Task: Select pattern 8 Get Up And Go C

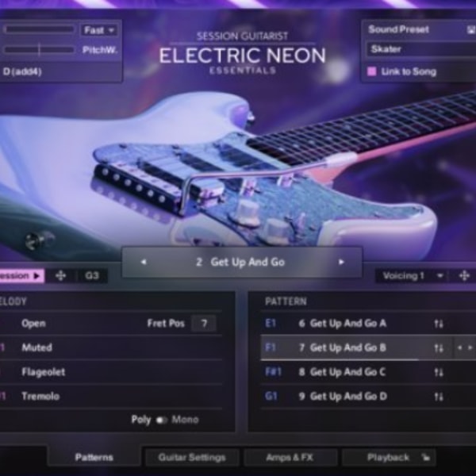Action: (342, 372)
